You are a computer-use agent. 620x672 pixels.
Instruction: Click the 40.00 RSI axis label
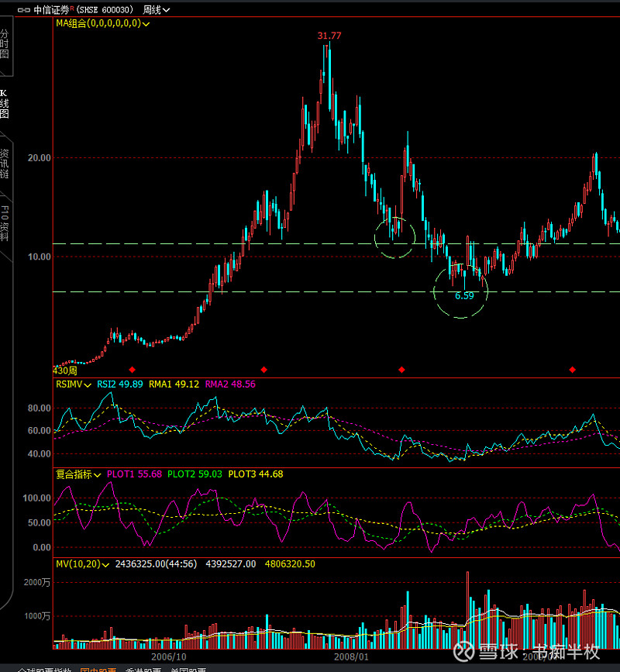40,454
